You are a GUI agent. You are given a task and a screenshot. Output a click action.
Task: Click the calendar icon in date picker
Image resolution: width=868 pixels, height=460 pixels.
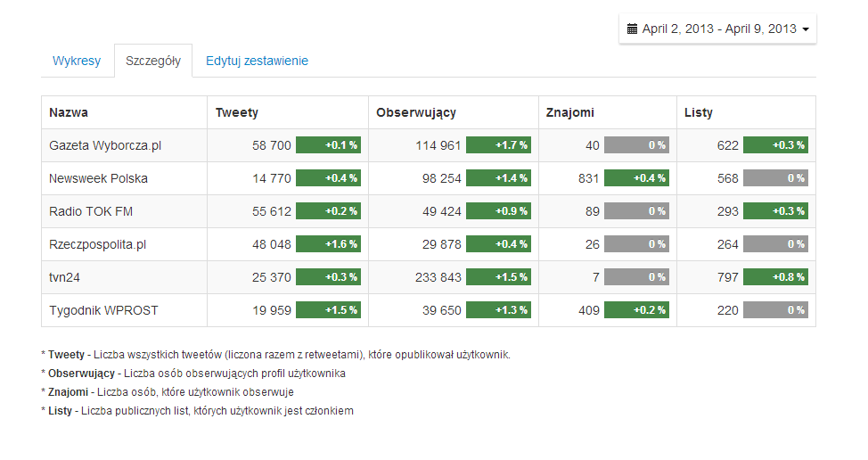pos(633,29)
